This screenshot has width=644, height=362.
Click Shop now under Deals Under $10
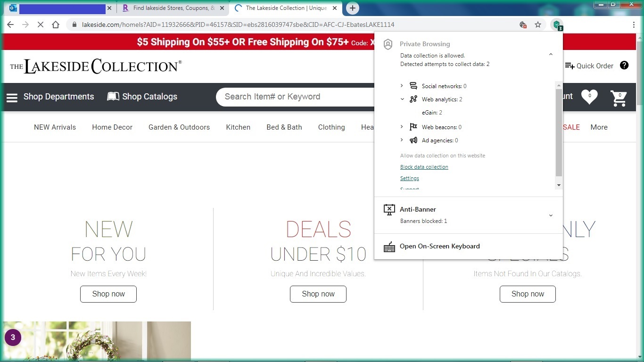318,294
